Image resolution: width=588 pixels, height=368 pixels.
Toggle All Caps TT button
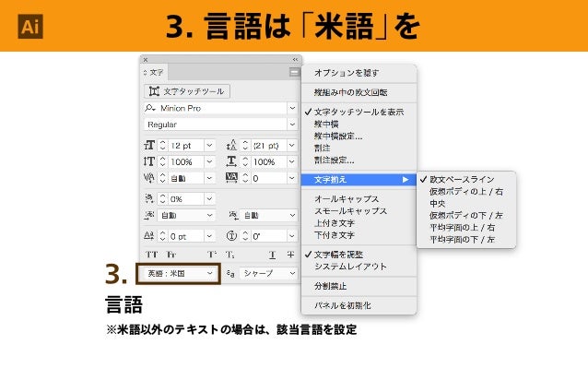tap(151, 255)
